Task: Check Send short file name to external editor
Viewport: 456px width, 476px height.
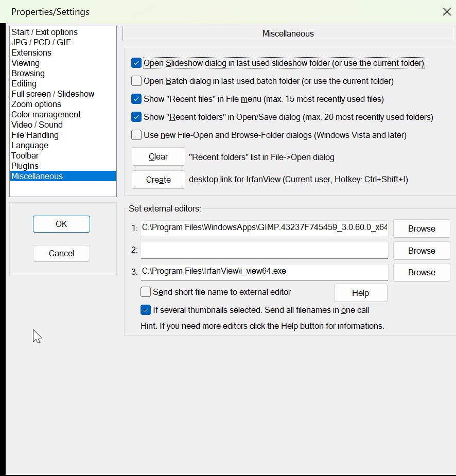Action: tap(146, 292)
